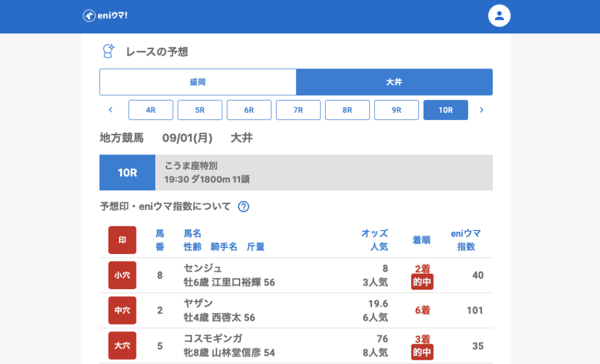This screenshot has height=364, width=600.
Task: Select race 4R
Action: coord(151,110)
